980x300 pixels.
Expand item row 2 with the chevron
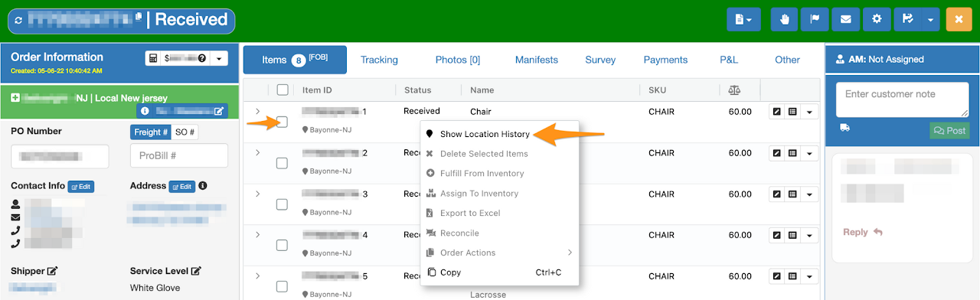257,153
